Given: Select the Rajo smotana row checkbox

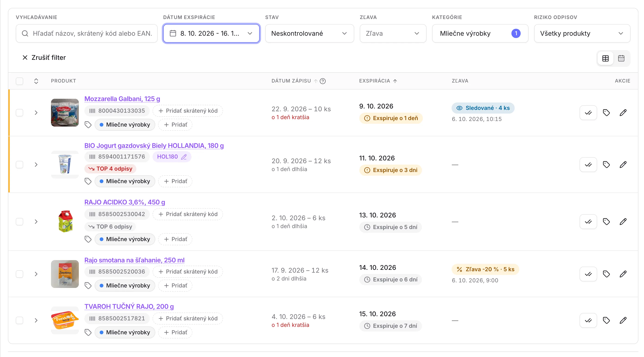Looking at the screenshot, I should point(19,274).
